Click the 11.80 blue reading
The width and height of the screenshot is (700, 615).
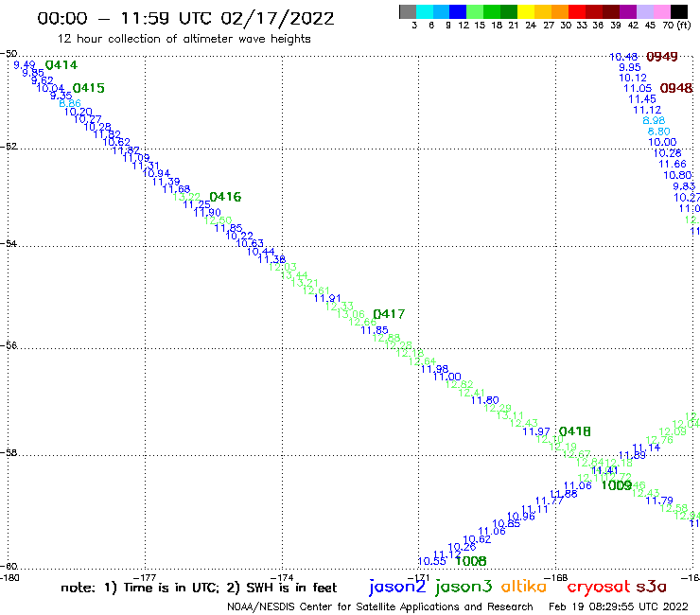[x=485, y=400]
